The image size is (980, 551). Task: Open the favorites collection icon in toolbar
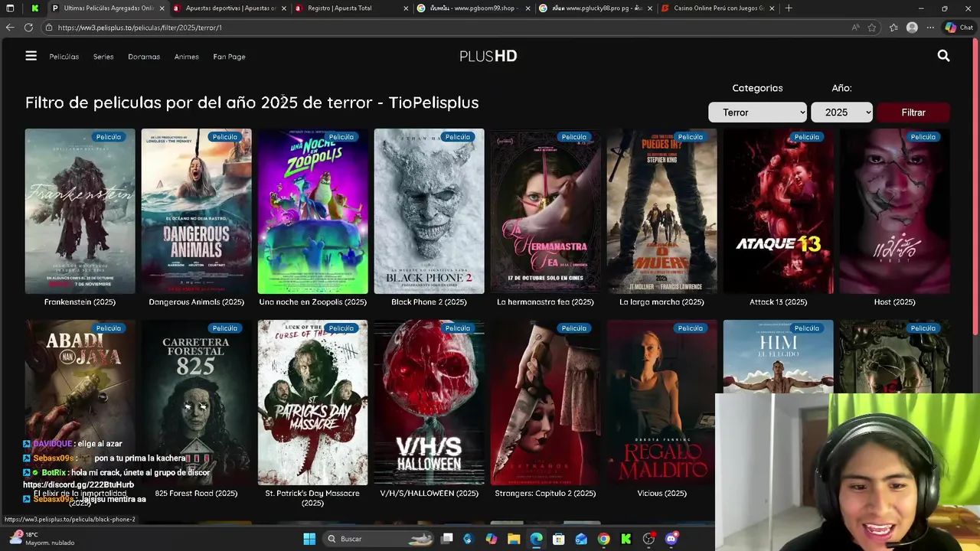tap(893, 28)
